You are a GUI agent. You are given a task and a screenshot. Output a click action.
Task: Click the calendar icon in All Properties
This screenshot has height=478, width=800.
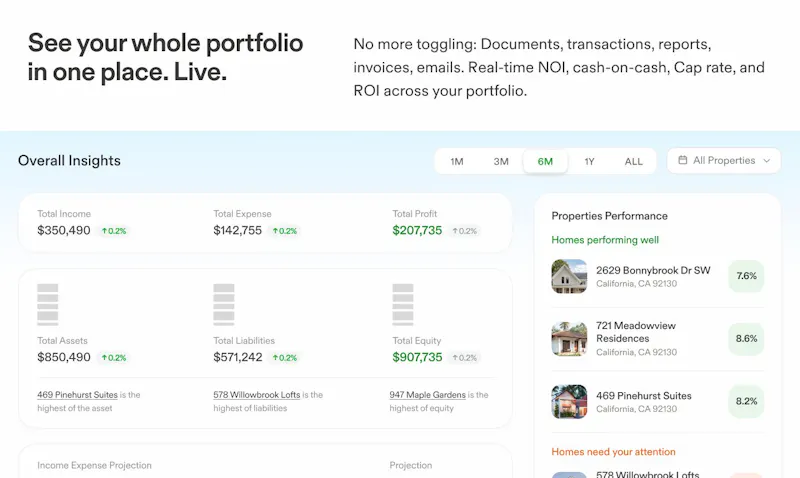pyautogui.click(x=682, y=160)
